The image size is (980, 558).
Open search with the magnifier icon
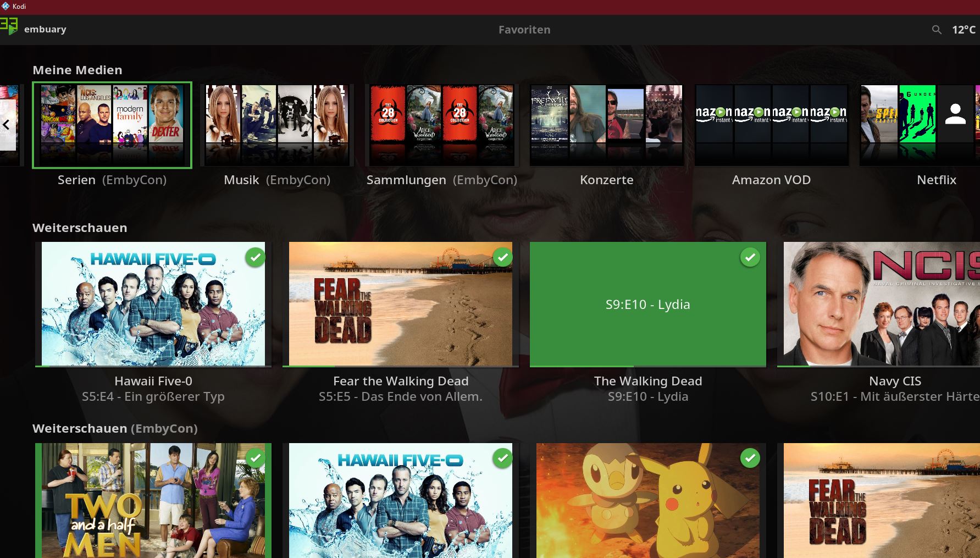pyautogui.click(x=937, y=30)
